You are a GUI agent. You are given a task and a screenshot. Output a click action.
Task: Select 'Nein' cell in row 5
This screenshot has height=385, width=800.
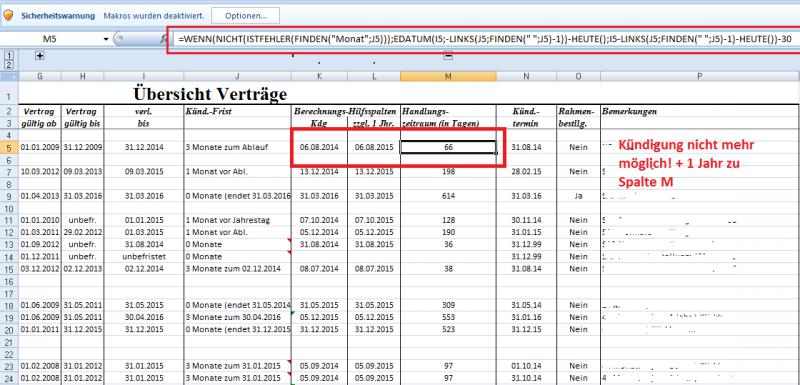[579, 147]
